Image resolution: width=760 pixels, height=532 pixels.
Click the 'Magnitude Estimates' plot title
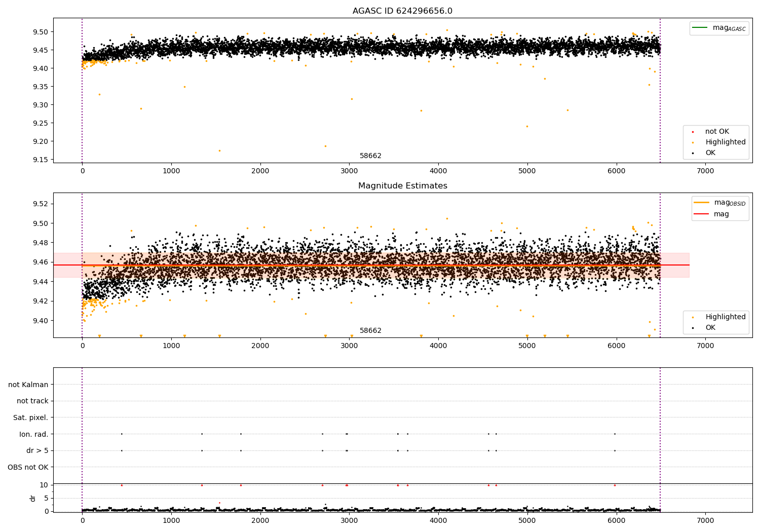point(402,186)
